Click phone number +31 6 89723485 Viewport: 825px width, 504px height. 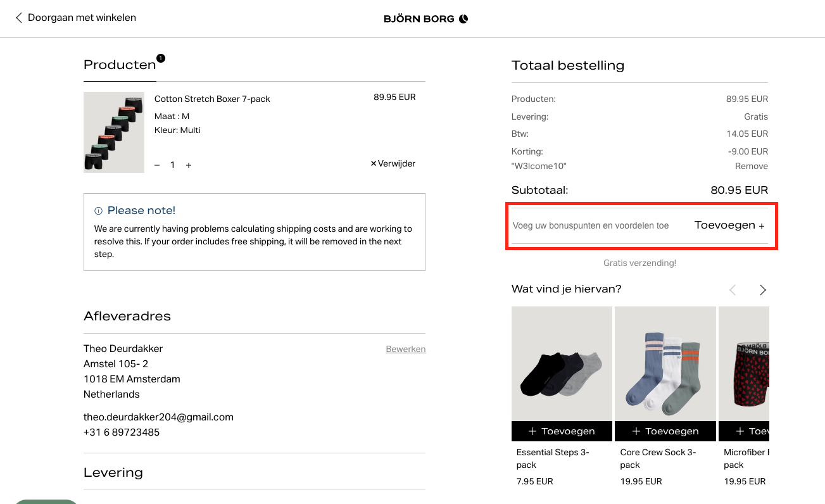coord(122,432)
